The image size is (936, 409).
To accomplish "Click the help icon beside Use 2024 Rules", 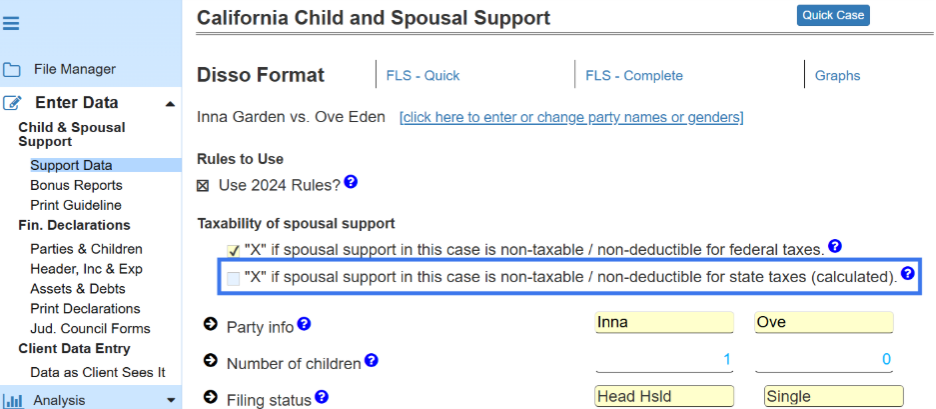I will pyautogui.click(x=351, y=183).
